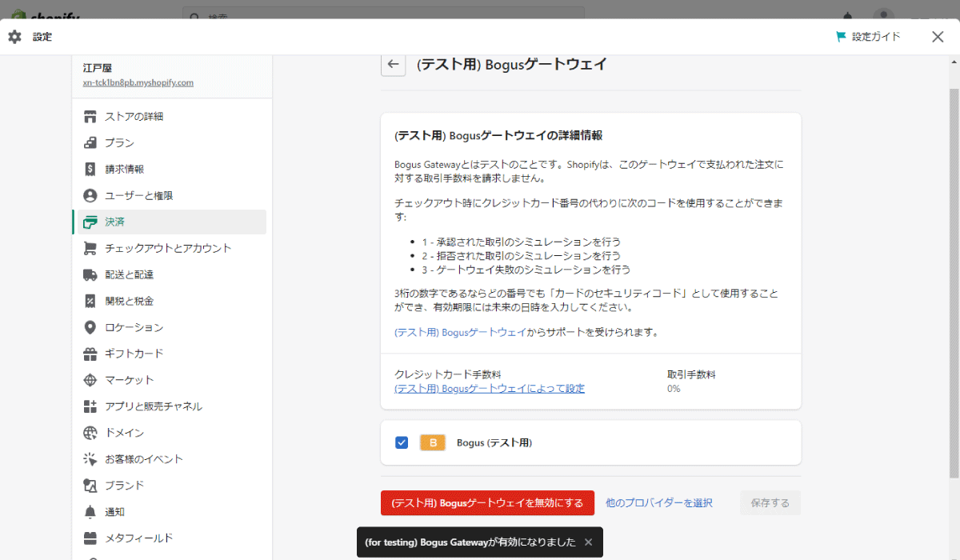
Task: Click the Shopify logo at top left
Action: coord(45,15)
